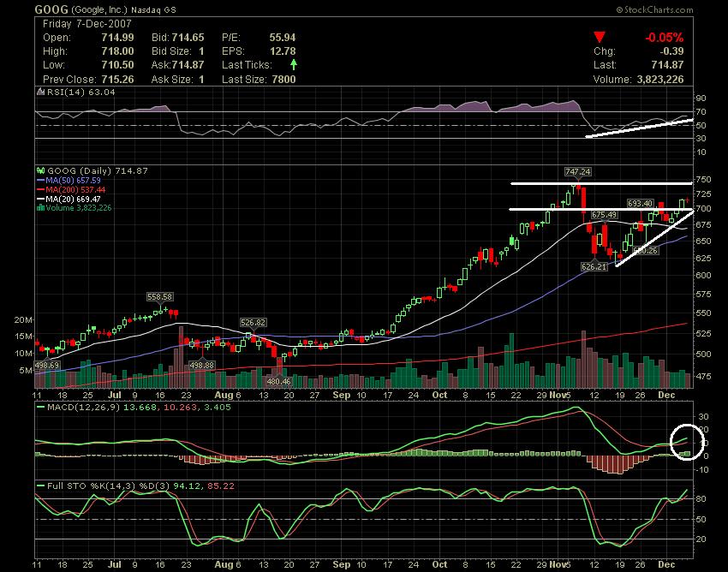Click the -0.05% percent change
Screen dimensions: 728x572
coord(665,38)
